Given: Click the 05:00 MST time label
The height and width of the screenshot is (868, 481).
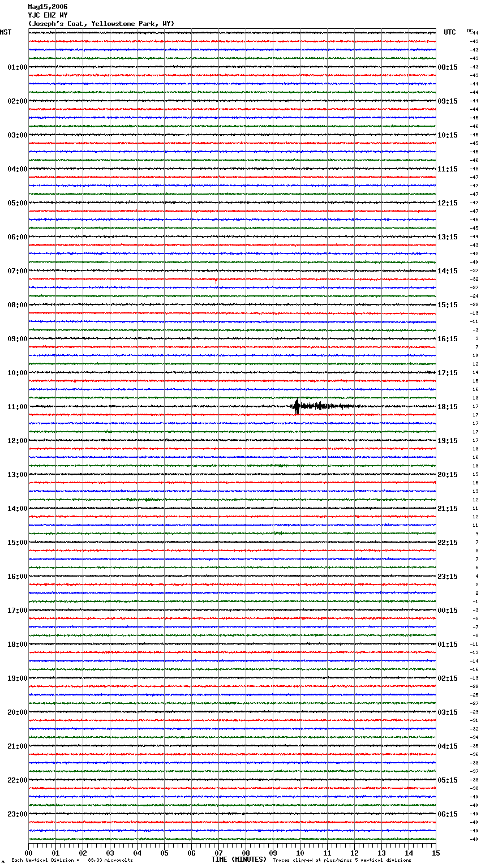Looking at the screenshot, I should [x=18, y=203].
